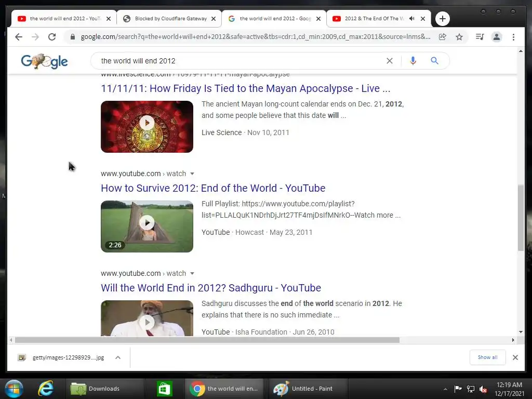The image size is (532, 399).
Task: Click scroll down arrow on vertical scrollbar
Action: pyautogui.click(x=521, y=332)
